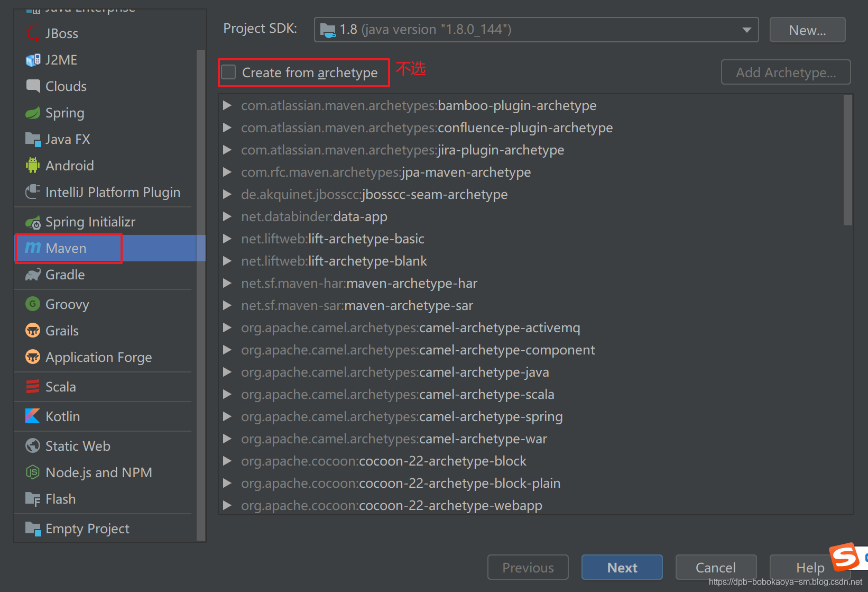
Task: Select the Kotlin K icon
Action: click(x=33, y=416)
